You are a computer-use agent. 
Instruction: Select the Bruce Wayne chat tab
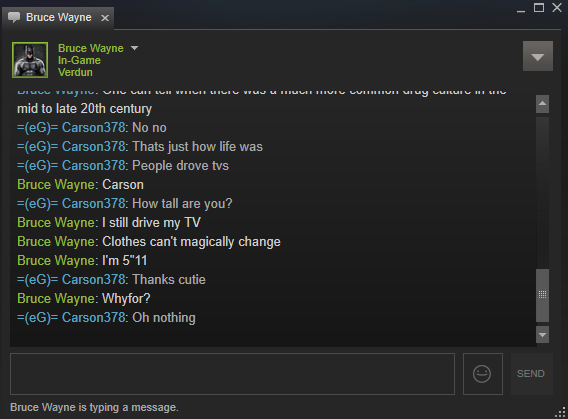[x=59, y=17]
